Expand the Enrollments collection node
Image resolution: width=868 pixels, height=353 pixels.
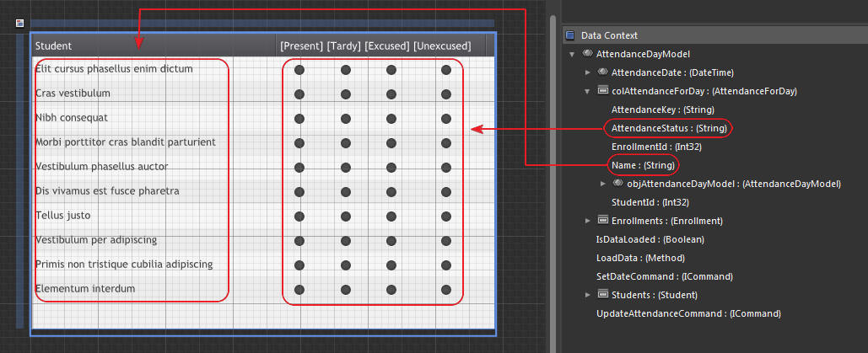click(588, 221)
